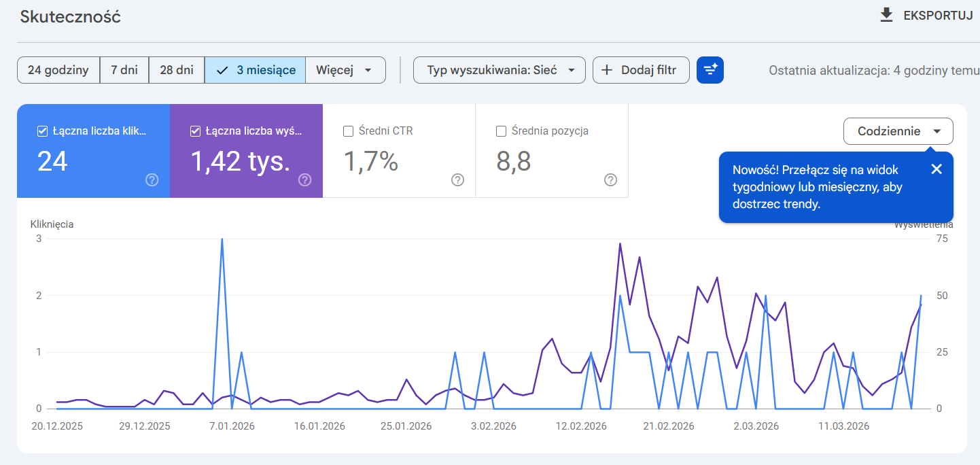The height and width of the screenshot is (465, 980).
Task: Uncheck Łączna liczba wyświetleń checkbox
Action: pos(195,131)
